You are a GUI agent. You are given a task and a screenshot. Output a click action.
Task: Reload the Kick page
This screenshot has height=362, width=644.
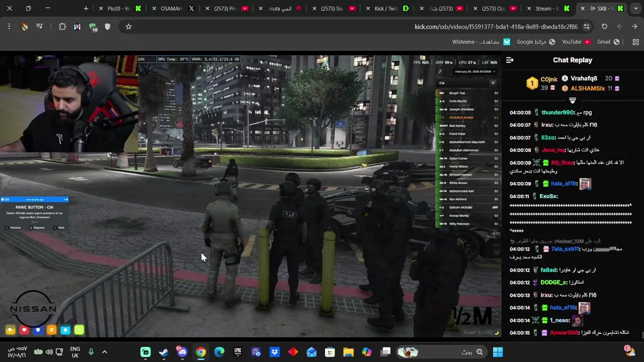click(x=604, y=27)
